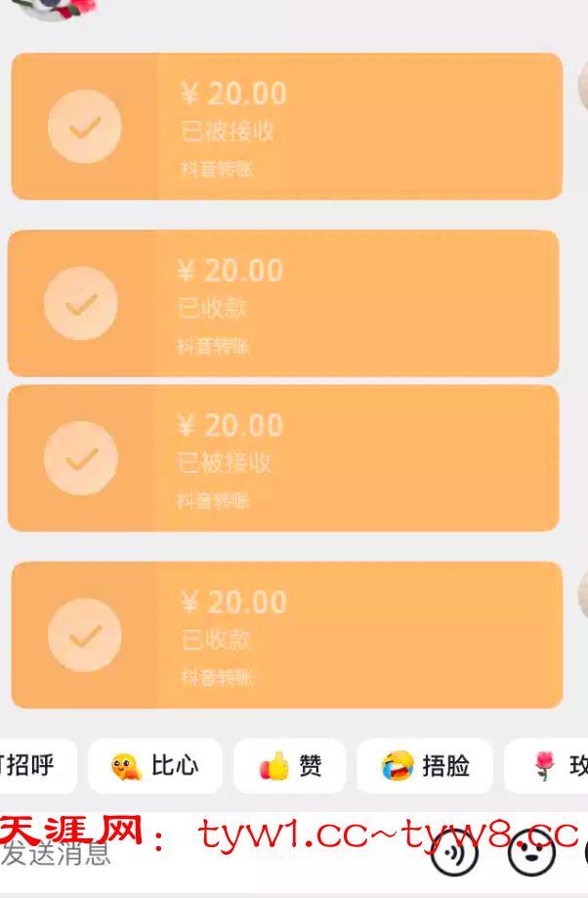Viewport: 588px width, 898px height.
Task: Tap the checkmark icon on the second transfer card
Action: pyautogui.click(x=81, y=304)
